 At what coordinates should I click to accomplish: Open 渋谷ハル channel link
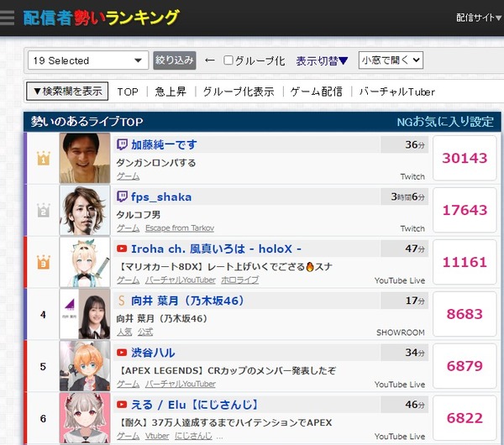[153, 353]
